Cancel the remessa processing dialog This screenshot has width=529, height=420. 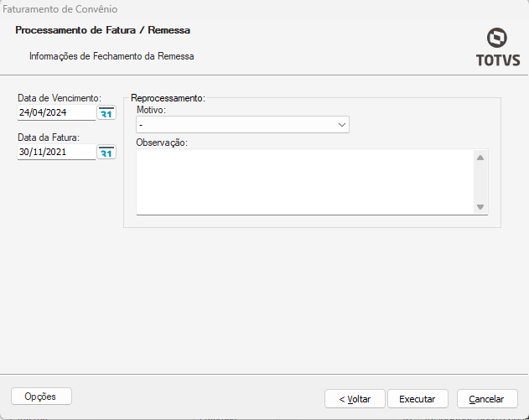pyautogui.click(x=486, y=399)
